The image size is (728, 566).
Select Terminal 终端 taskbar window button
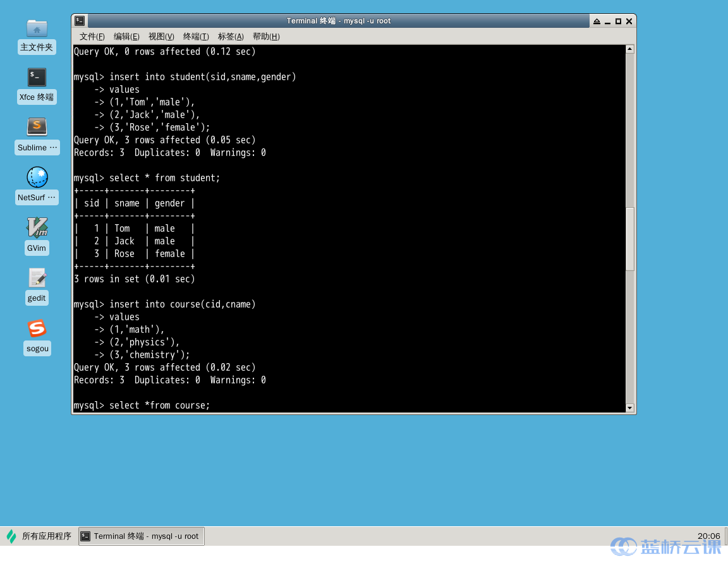(142, 536)
